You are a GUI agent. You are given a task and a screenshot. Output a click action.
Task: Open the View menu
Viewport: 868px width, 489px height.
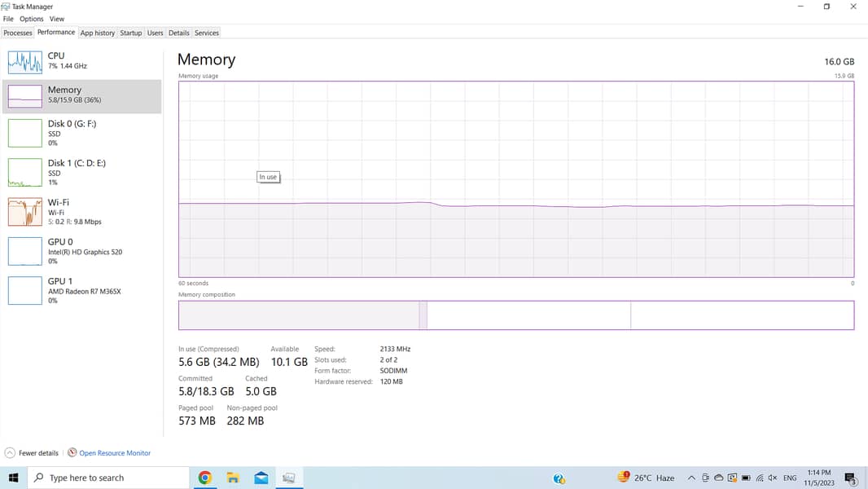tap(57, 19)
